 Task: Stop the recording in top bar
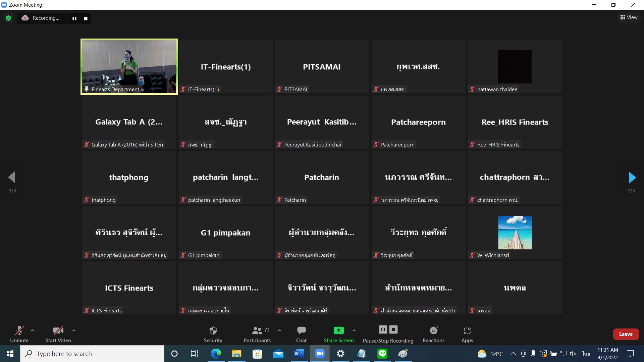86,18
